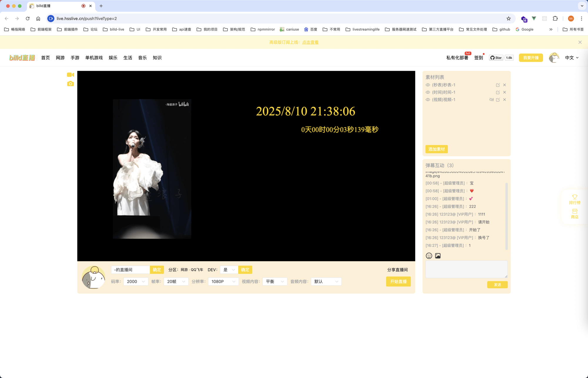This screenshot has width=588, height=378.
Task: Open the DEV 是 dropdown
Action: click(229, 270)
